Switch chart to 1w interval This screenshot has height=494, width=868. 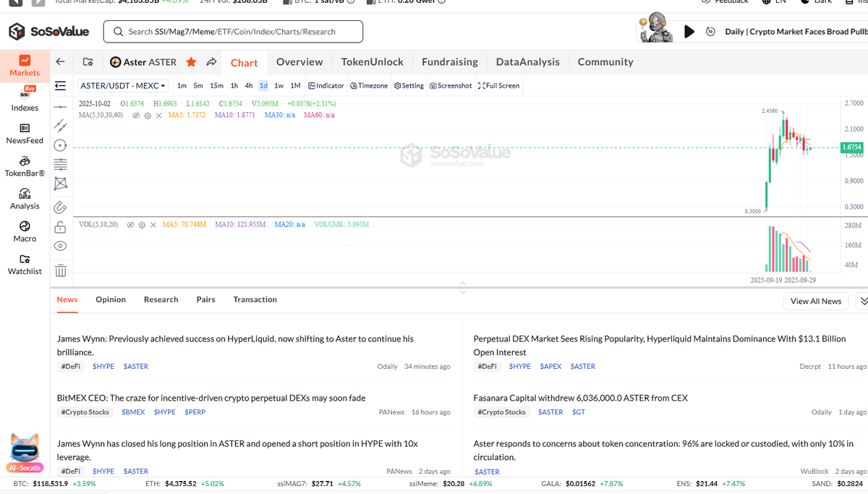point(278,85)
